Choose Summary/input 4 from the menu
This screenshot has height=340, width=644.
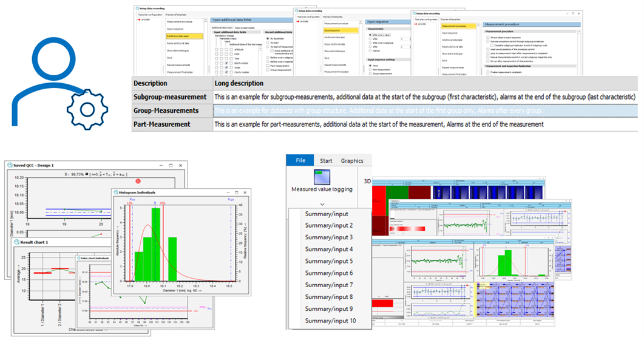point(328,250)
